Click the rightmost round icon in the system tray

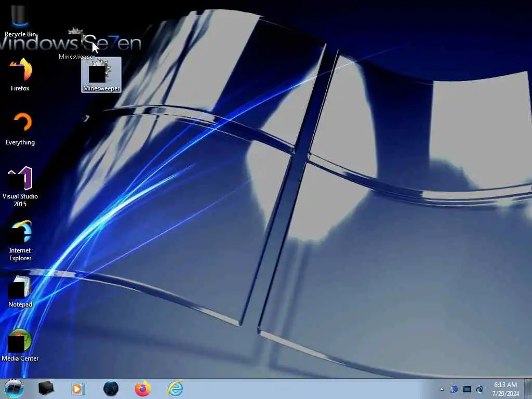[x=480, y=389]
